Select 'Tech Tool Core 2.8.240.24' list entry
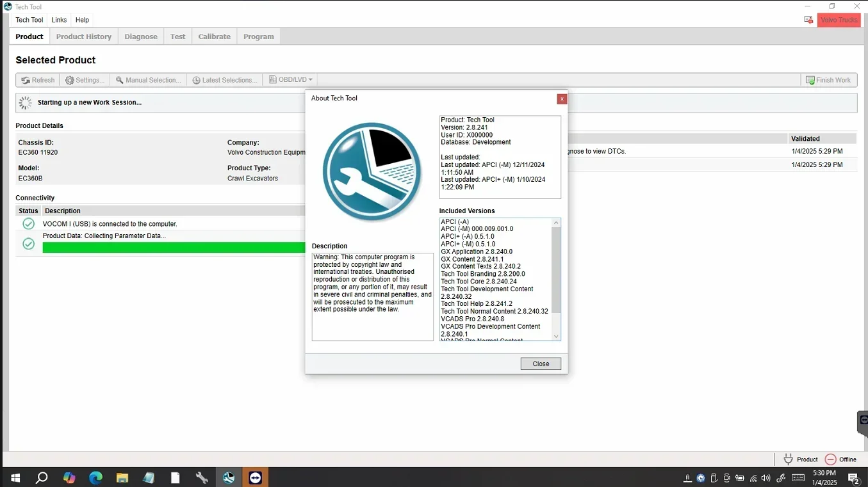Viewport: 868px width, 487px height. click(479, 282)
